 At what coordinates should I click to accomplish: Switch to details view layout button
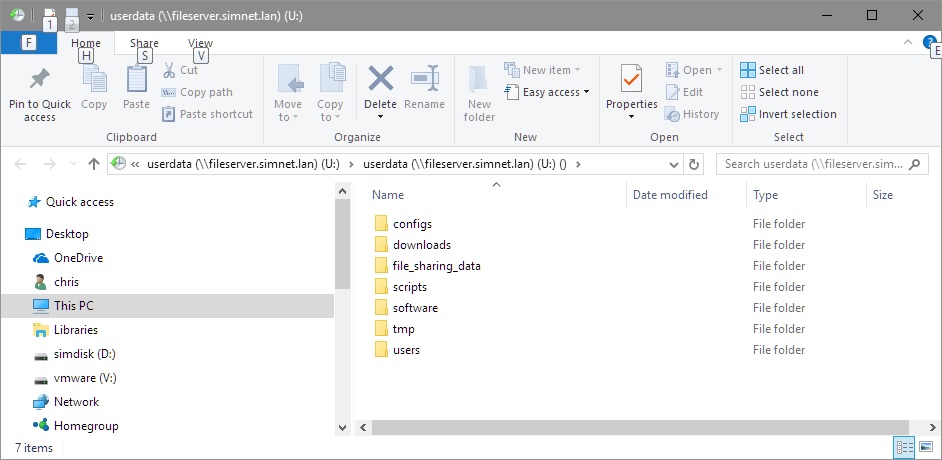[903, 448]
